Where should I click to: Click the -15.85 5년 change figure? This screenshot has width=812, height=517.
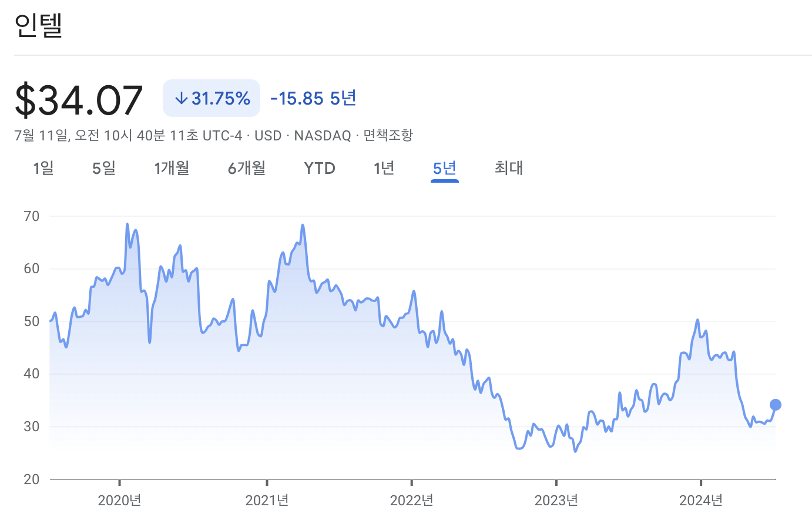point(312,98)
